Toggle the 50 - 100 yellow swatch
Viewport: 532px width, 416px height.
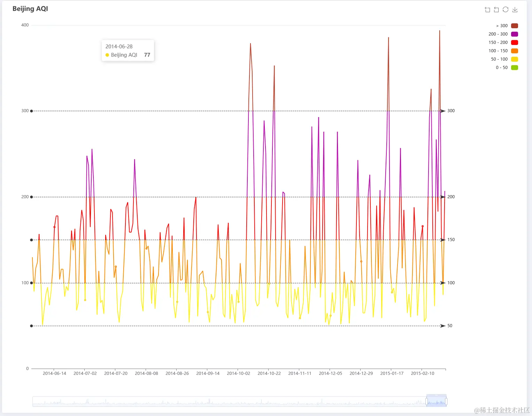point(514,59)
